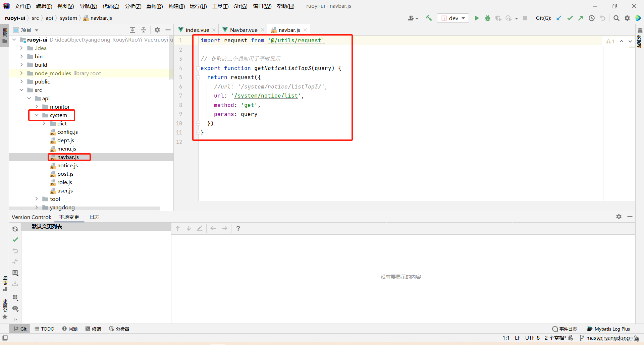Start debugging with the Debug icon
This screenshot has height=345, width=644.
[487, 18]
